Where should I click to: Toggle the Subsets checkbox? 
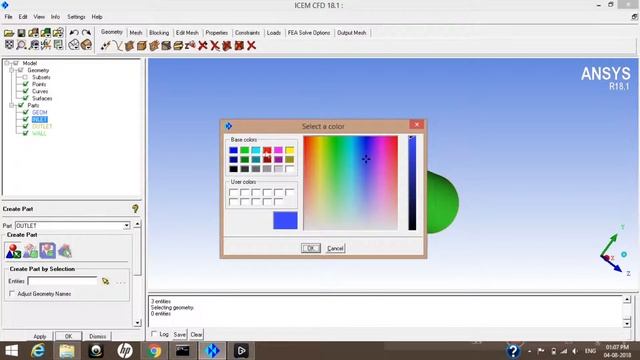(x=25, y=77)
